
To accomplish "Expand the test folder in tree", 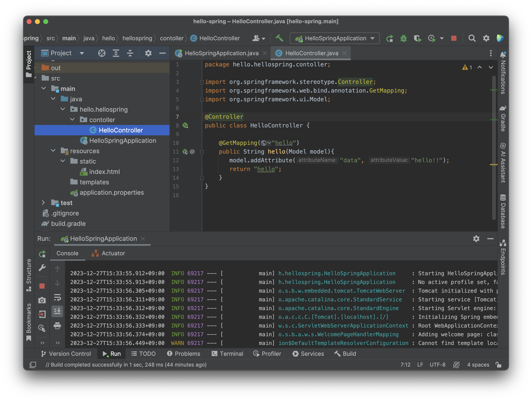I will 43,203.
